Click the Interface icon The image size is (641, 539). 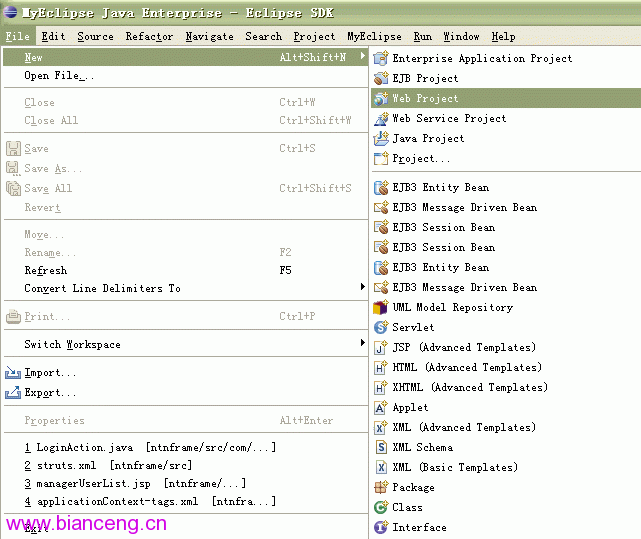click(381, 528)
